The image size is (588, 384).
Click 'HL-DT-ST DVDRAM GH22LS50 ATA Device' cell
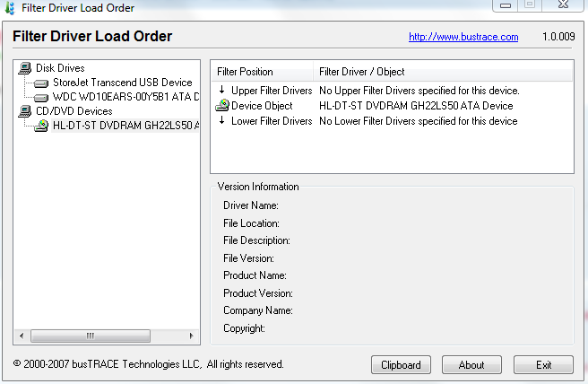click(416, 106)
